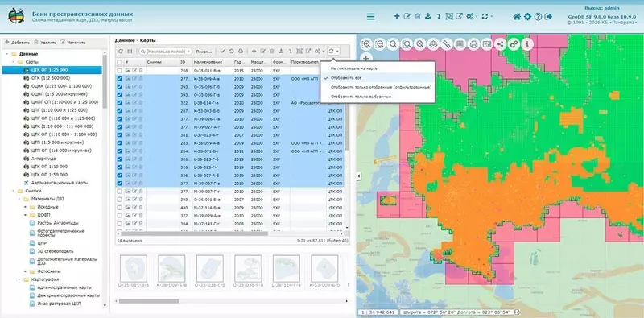Click the header add (plus) icon
The width and height of the screenshot is (644, 318).
pyautogui.click(x=397, y=16)
